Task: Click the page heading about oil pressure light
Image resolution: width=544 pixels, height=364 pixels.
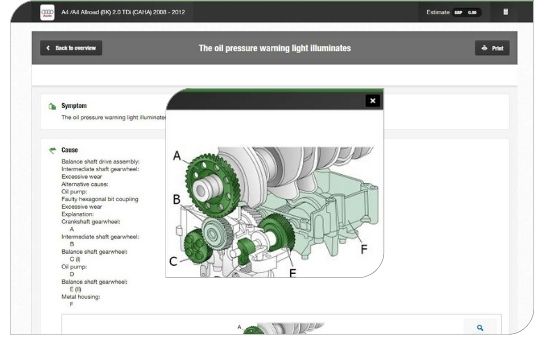Action: pyautogui.click(x=275, y=48)
